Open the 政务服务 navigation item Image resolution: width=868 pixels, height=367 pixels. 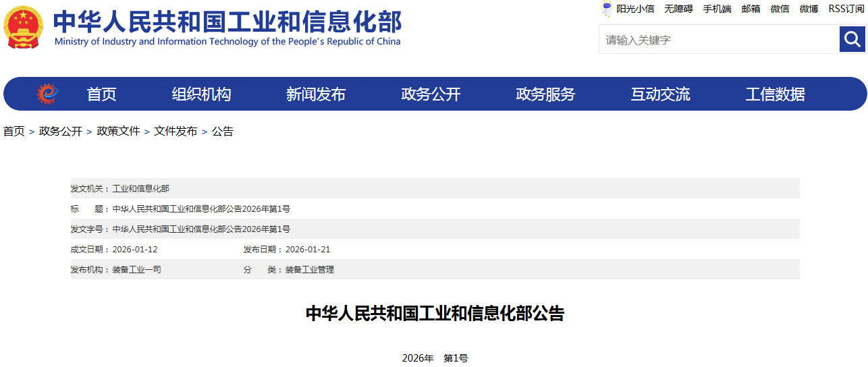click(545, 94)
